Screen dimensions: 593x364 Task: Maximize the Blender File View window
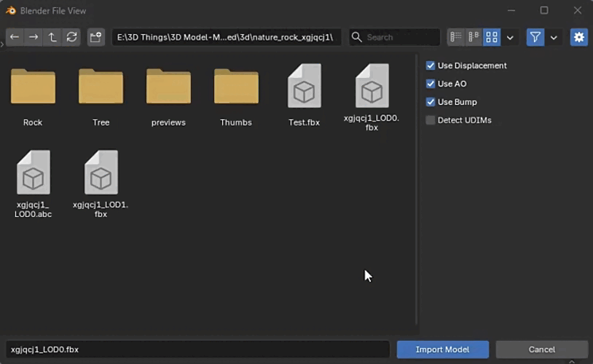pyautogui.click(x=544, y=10)
